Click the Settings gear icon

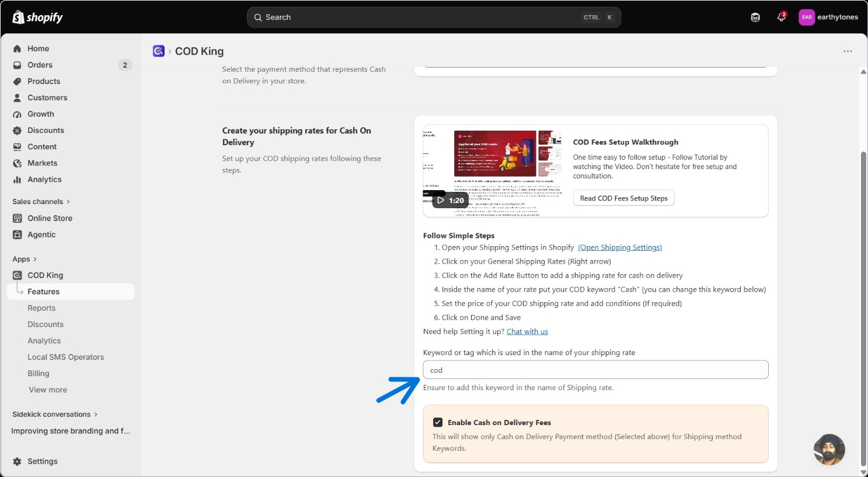pos(17,461)
